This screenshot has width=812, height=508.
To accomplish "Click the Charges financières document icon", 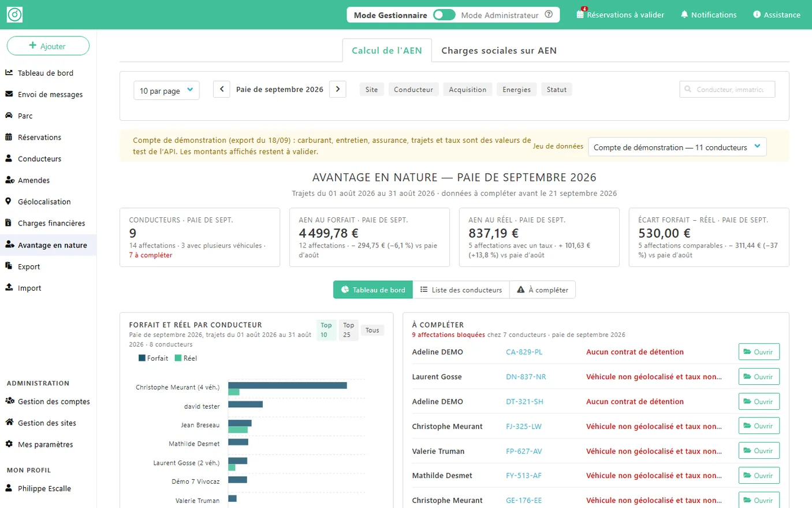I will (9, 223).
